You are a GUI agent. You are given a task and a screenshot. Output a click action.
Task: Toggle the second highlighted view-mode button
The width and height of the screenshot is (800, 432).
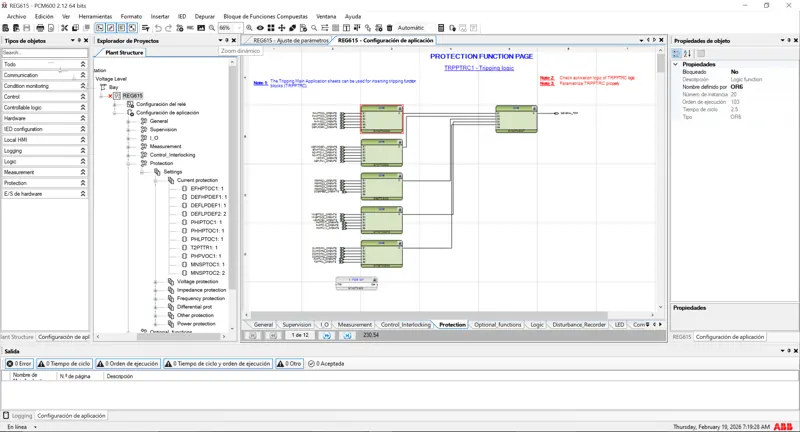click(x=111, y=28)
